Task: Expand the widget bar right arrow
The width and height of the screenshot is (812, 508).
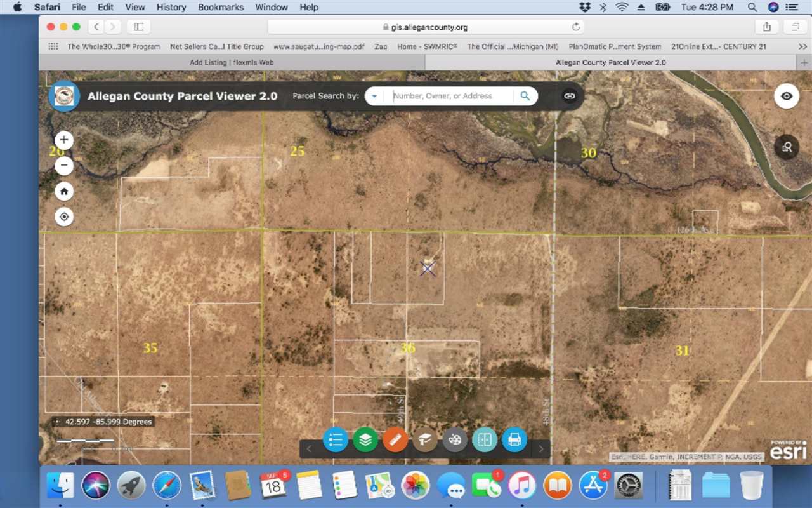Action: coord(540,449)
